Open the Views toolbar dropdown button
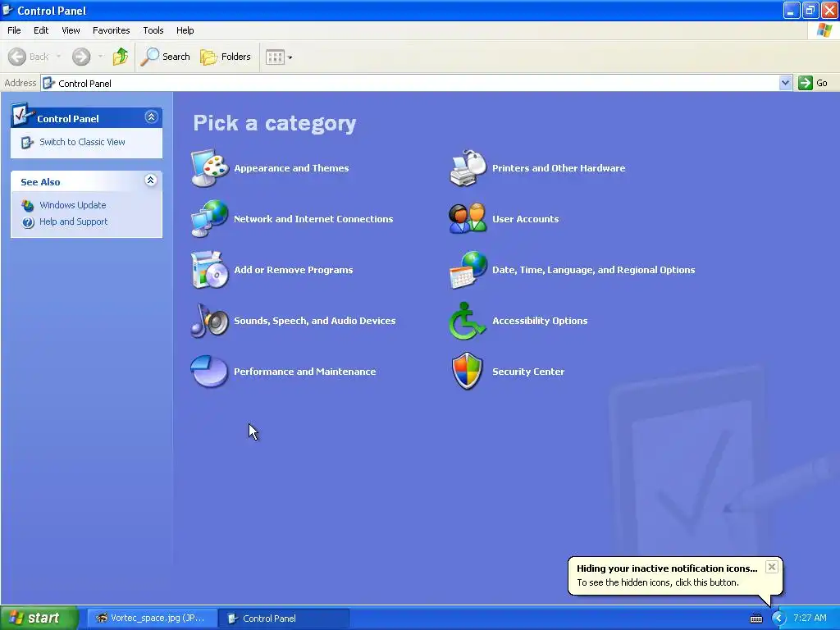The width and height of the screenshot is (840, 630). tap(279, 57)
